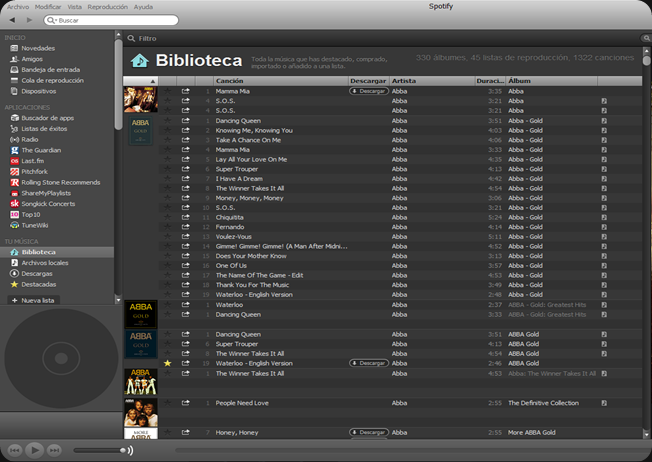Open the Amigos section
Viewport: 652px width, 462px height.
[32, 59]
